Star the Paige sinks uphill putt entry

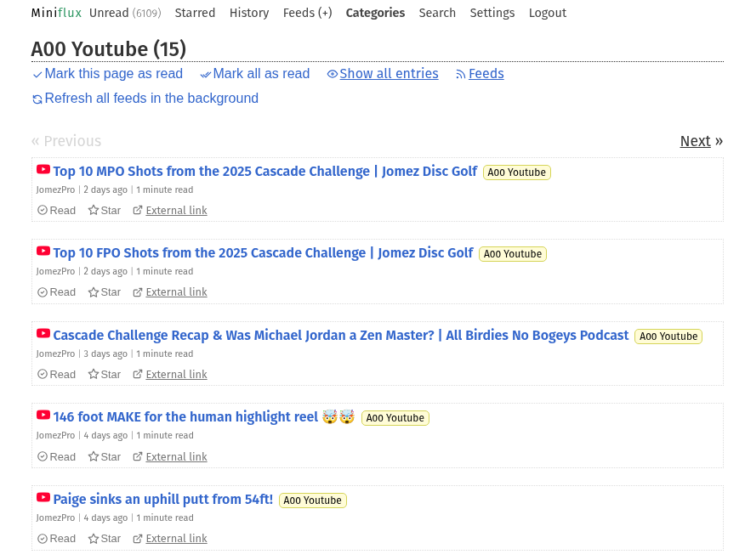click(104, 539)
